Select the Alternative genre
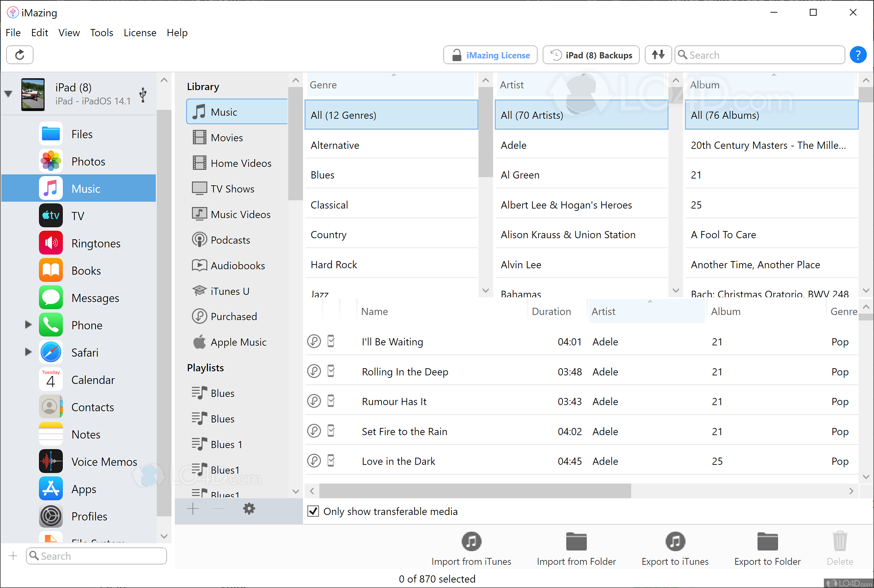Viewport: 874px width, 588px height. (x=391, y=145)
